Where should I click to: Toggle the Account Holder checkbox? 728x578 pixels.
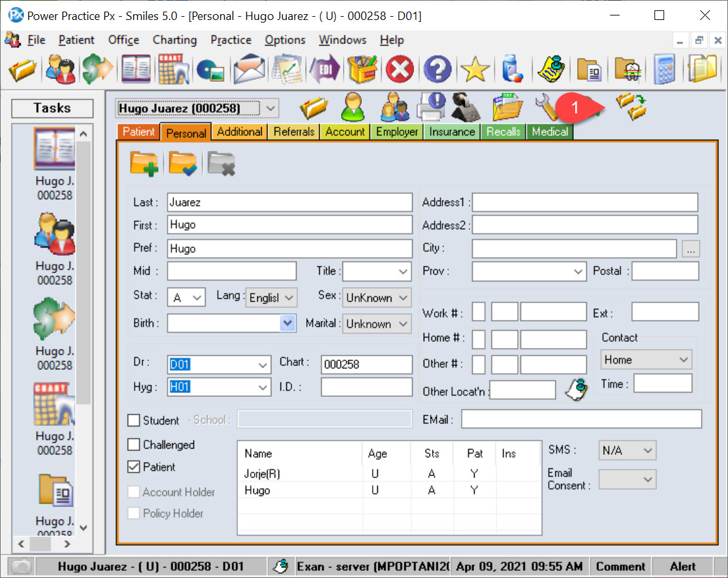[x=133, y=492]
